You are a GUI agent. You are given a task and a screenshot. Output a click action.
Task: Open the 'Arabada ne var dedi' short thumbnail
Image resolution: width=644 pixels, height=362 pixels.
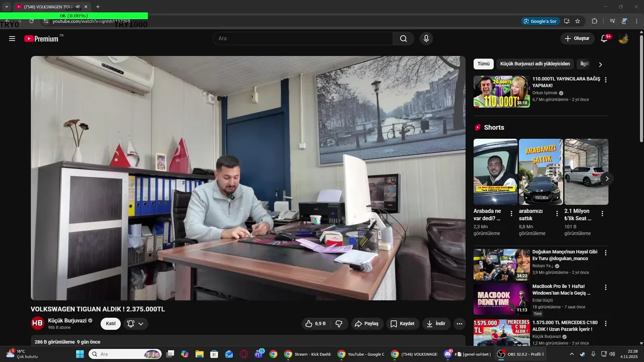(x=496, y=172)
